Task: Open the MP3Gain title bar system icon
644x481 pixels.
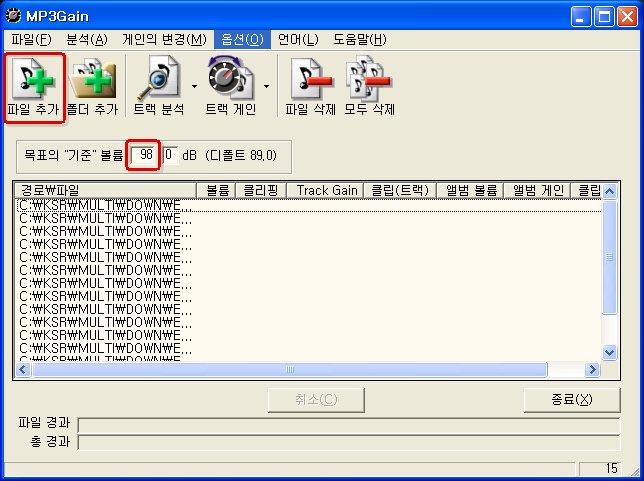Action: coord(13,16)
